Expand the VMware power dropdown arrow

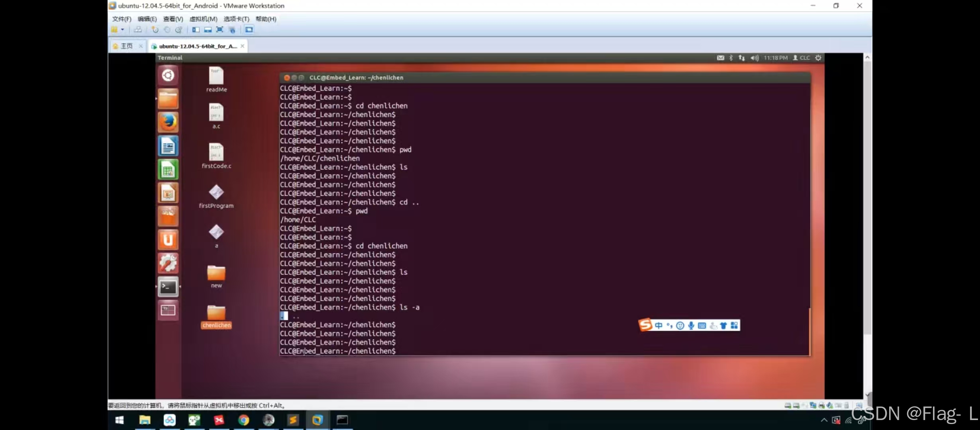pos(123,29)
